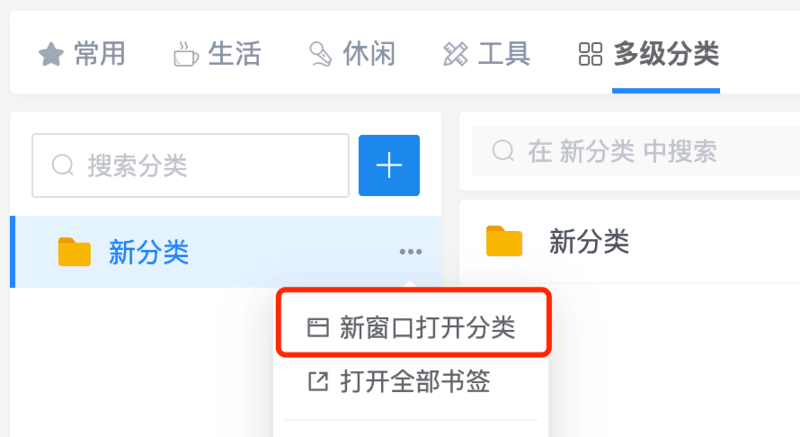Click the window icon beside 新窗口打开分类

[318, 327]
